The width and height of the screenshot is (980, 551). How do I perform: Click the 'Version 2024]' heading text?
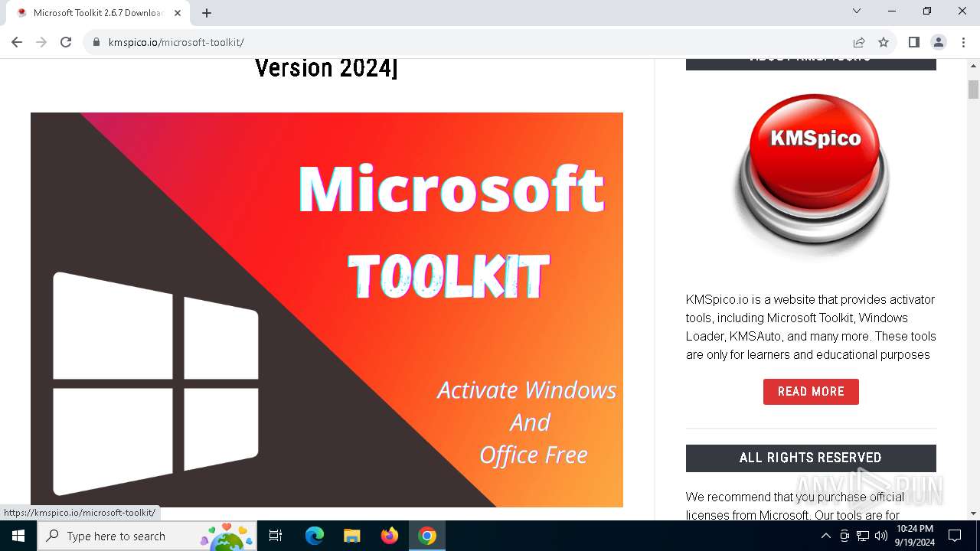pos(327,68)
